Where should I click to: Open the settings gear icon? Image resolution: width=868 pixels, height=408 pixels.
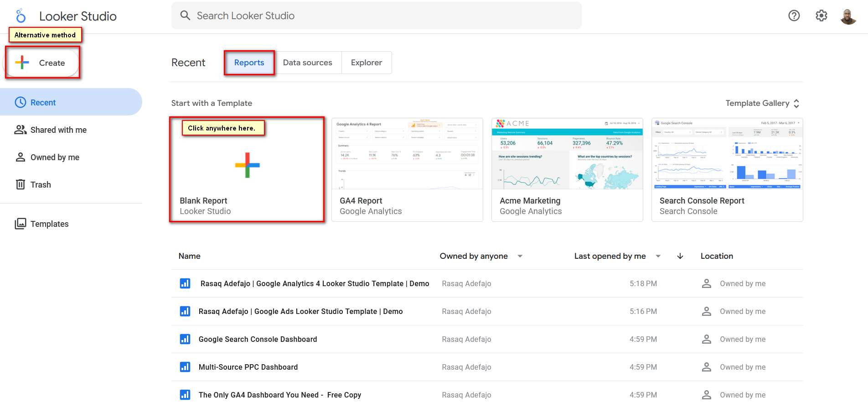tap(821, 16)
